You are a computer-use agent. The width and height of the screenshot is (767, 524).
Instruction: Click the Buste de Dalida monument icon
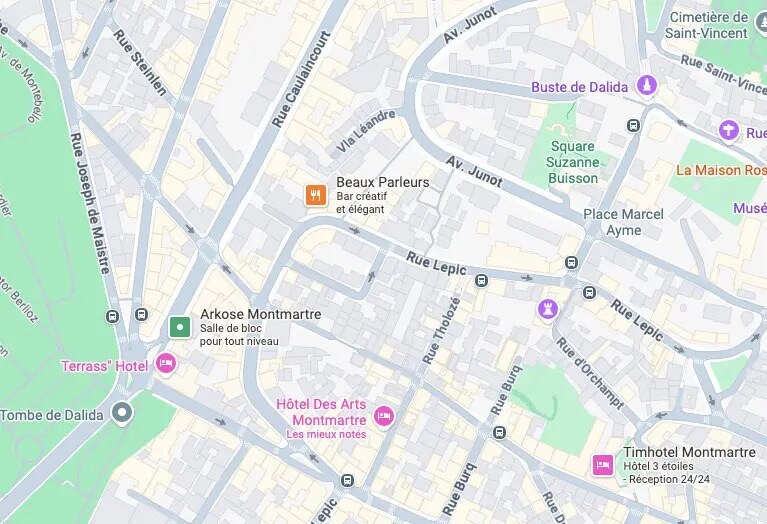647,86
